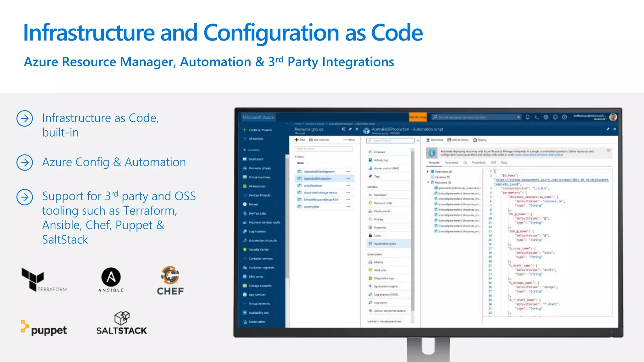The height and width of the screenshot is (362, 644).
Task: Open ellipsis menu for securitydata
Action: 348,207
